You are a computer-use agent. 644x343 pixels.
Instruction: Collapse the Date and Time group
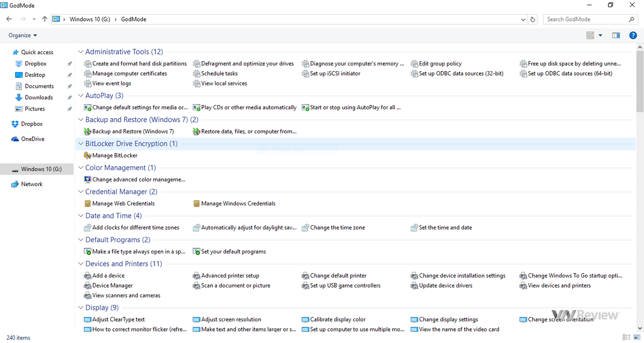tap(81, 215)
